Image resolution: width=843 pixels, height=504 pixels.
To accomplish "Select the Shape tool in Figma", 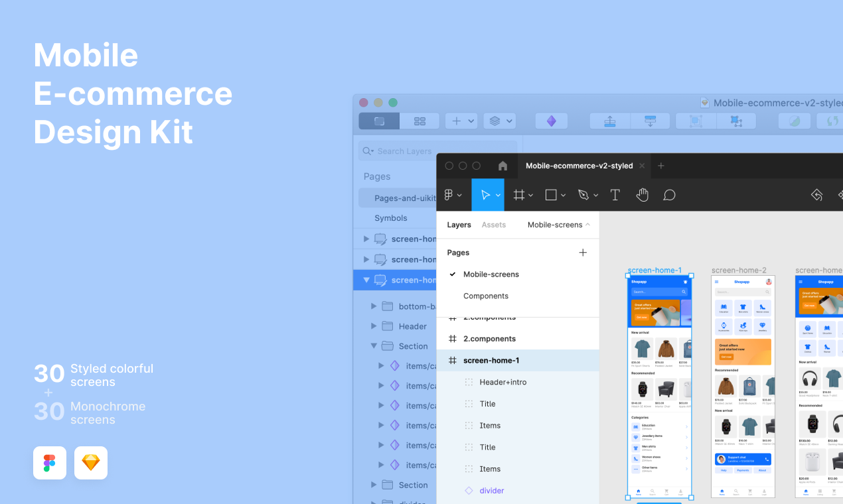I will pyautogui.click(x=552, y=194).
